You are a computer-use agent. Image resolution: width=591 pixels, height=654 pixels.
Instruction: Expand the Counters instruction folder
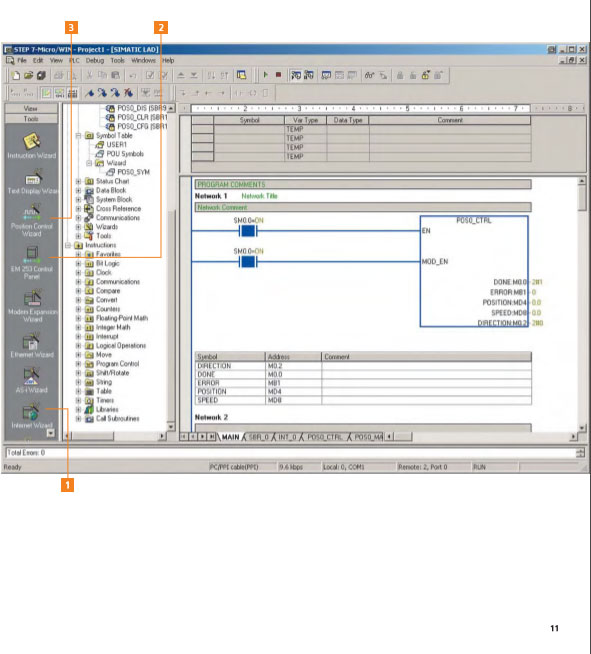pyautogui.click(x=78, y=309)
